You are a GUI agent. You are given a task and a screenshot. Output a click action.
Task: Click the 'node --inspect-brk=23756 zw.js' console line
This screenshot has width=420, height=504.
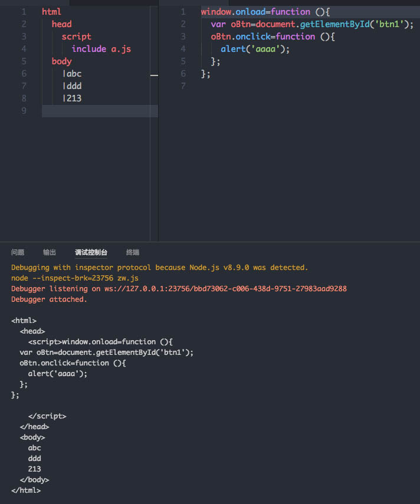(x=75, y=278)
